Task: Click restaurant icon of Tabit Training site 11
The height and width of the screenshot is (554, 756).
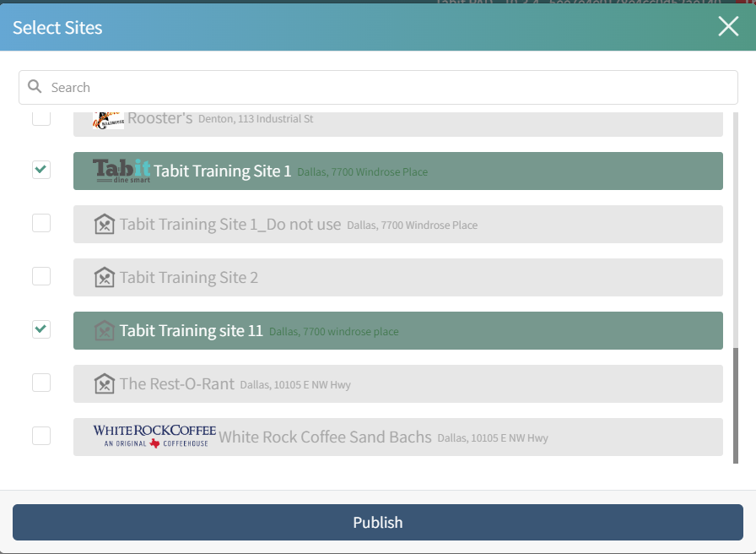Action: 104,330
